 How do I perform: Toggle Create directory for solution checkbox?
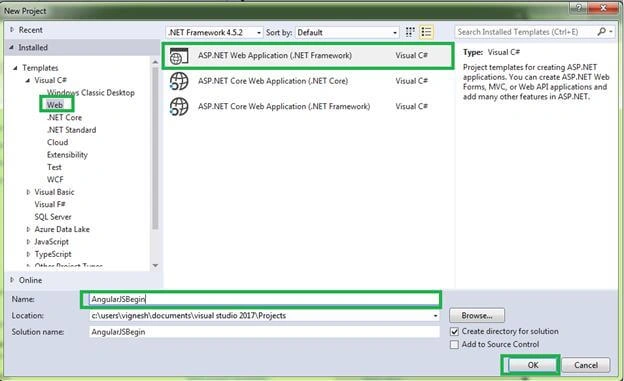pyautogui.click(x=454, y=332)
